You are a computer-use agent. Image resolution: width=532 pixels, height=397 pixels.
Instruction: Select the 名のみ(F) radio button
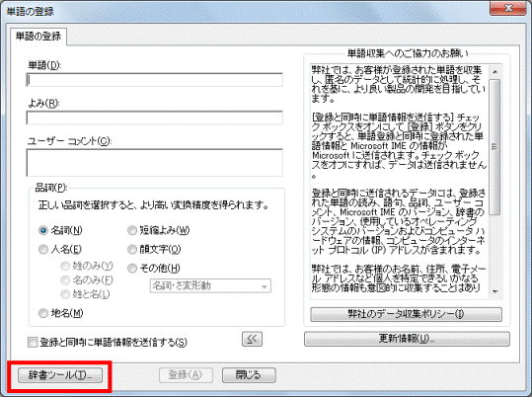tap(65, 280)
